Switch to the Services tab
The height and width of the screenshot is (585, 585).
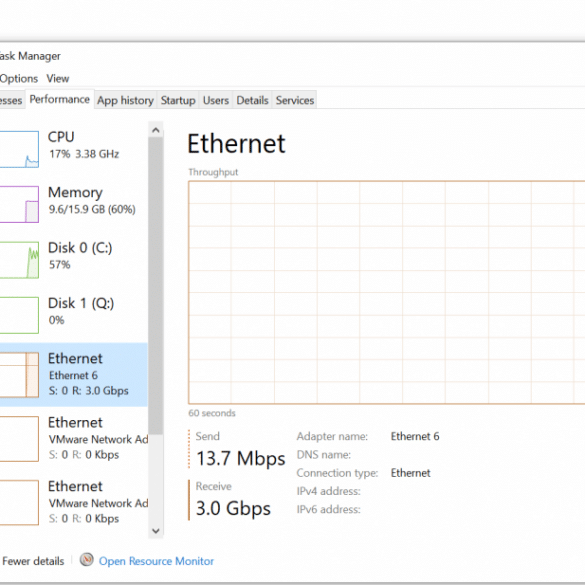tap(295, 100)
